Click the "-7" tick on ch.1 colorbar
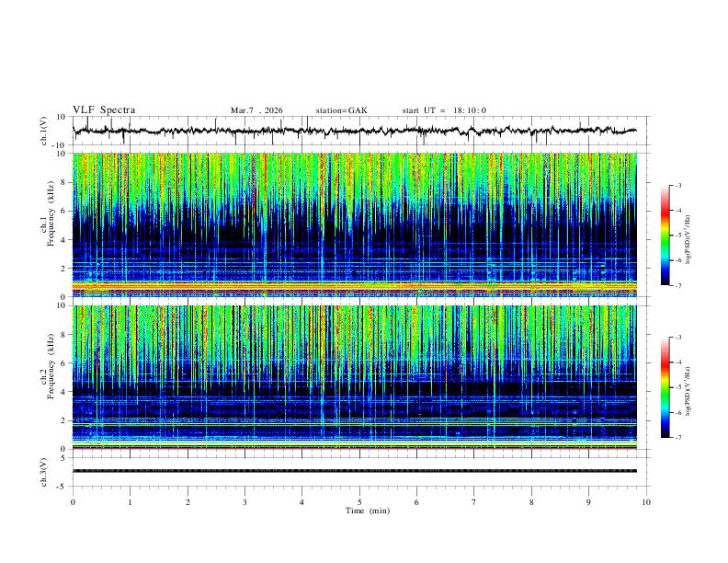 [x=678, y=285]
